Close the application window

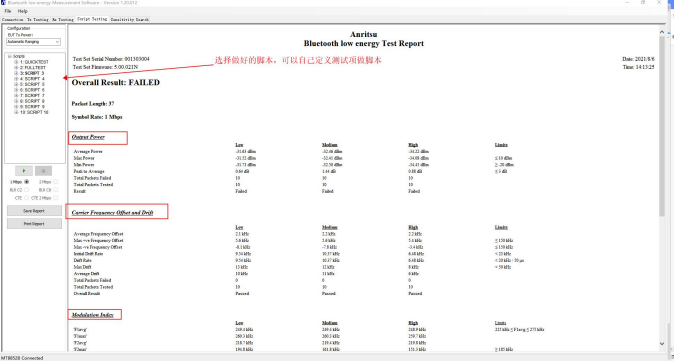[x=659, y=3]
